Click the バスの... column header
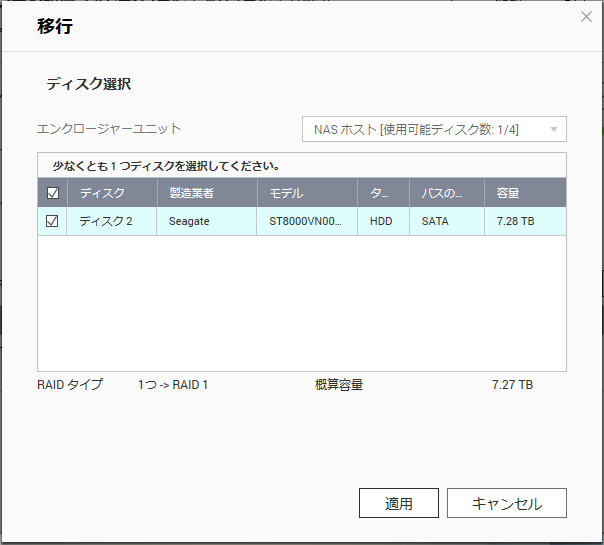 pyautogui.click(x=446, y=193)
